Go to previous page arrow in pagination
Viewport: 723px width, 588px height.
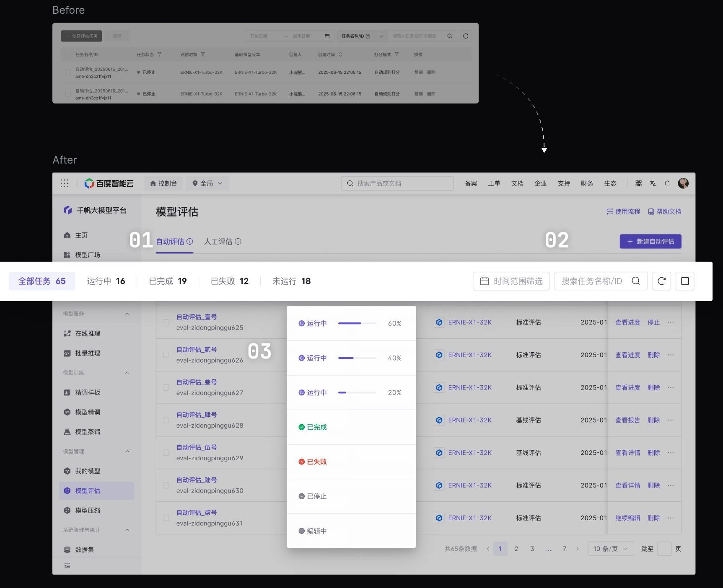click(x=488, y=549)
